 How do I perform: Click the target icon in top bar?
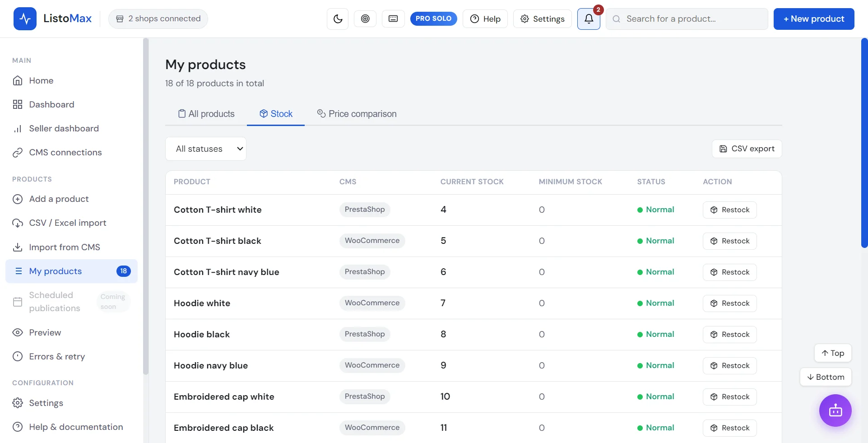pos(365,19)
